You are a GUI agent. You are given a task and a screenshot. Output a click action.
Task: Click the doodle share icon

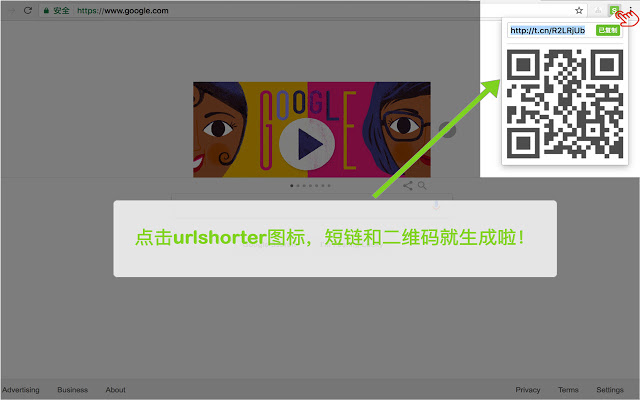point(407,186)
